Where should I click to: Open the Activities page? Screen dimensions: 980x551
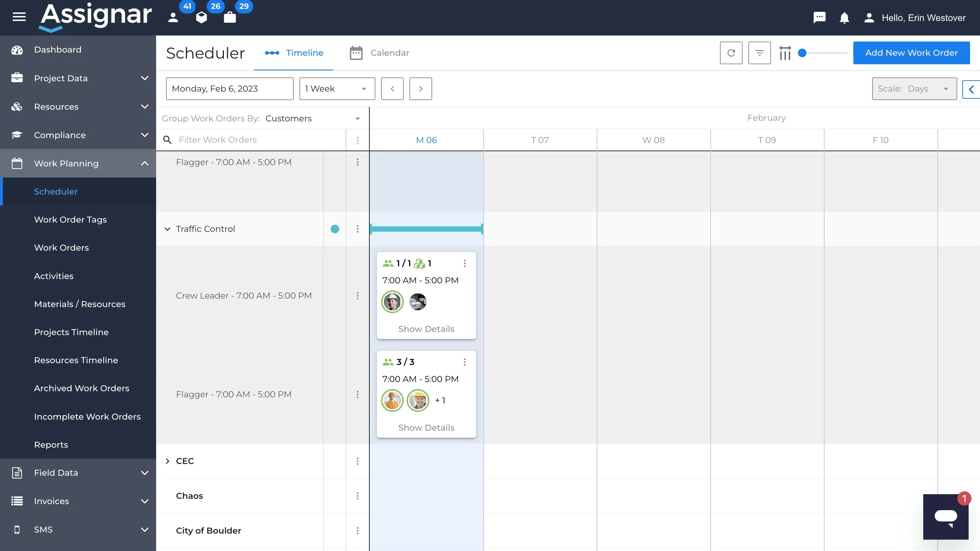pyautogui.click(x=54, y=276)
